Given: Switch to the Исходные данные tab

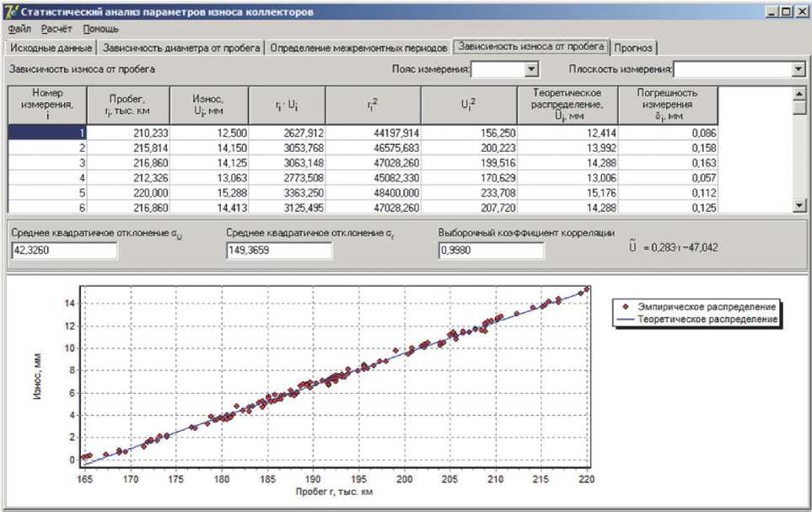Looking at the screenshot, I should click(x=51, y=47).
